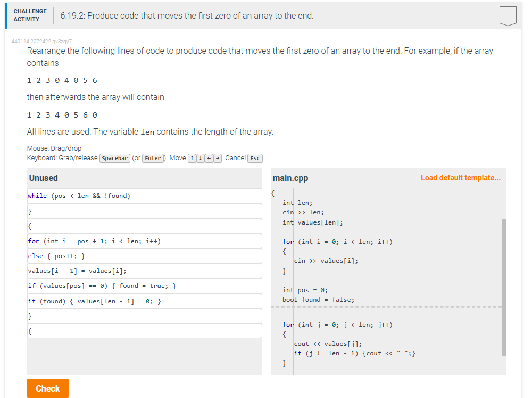
Task: Click the activity completion badge icon
Action: [x=508, y=15]
